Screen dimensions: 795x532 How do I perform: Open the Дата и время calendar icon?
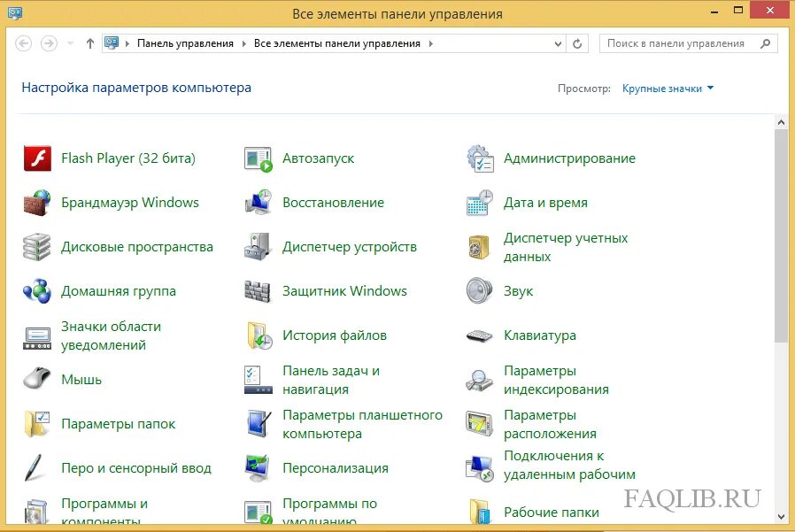pyautogui.click(x=479, y=203)
